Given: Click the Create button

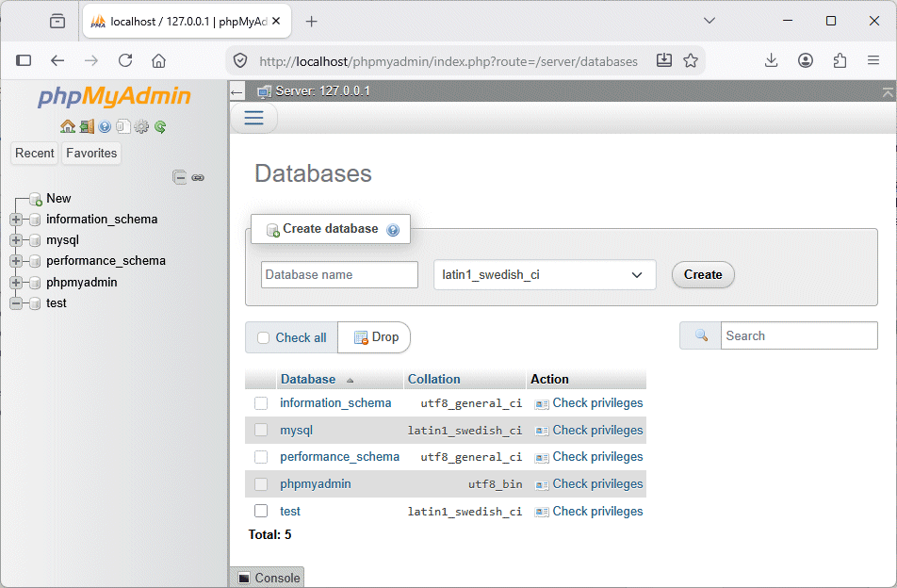Looking at the screenshot, I should [703, 275].
